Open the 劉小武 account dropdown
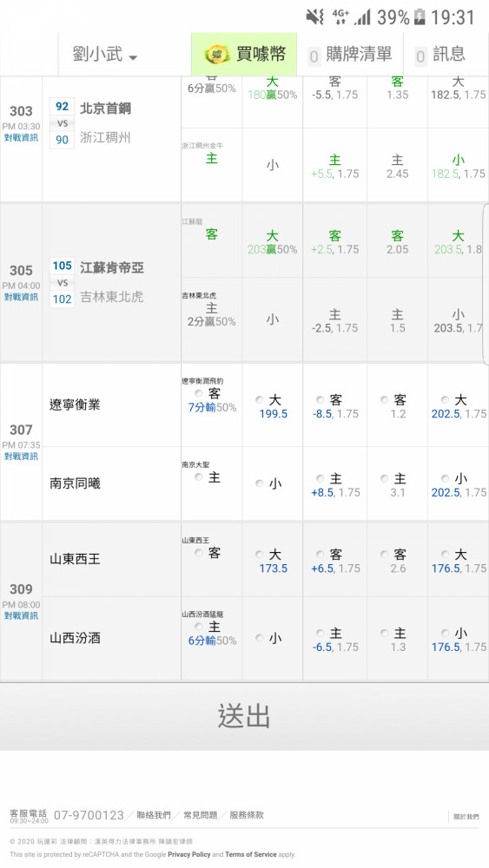Viewport: 489px width, 868px height. [105, 54]
